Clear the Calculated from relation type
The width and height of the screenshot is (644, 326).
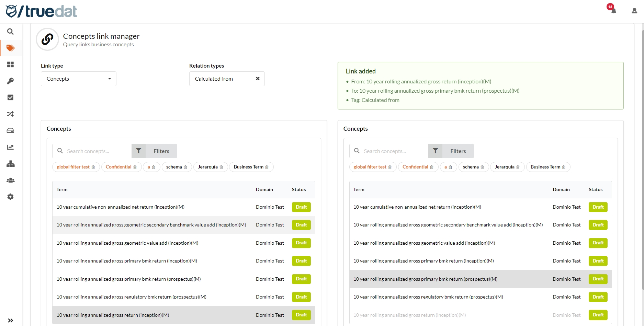258,79
